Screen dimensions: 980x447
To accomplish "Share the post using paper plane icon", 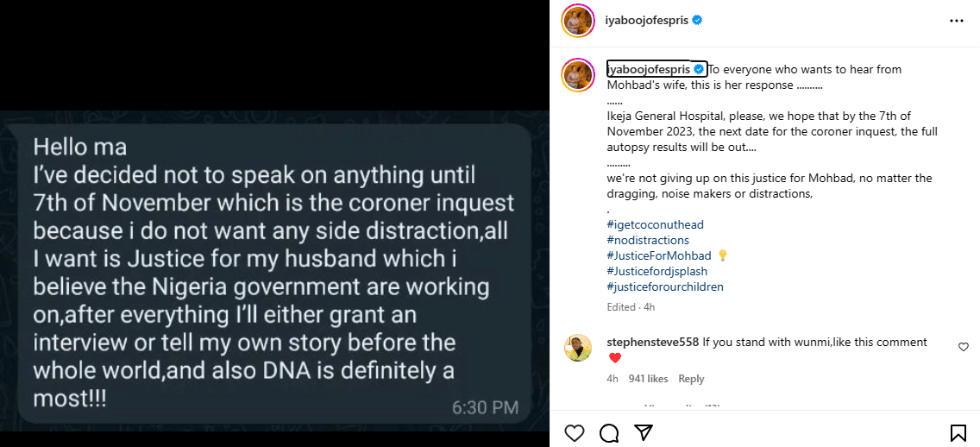I will [x=644, y=432].
